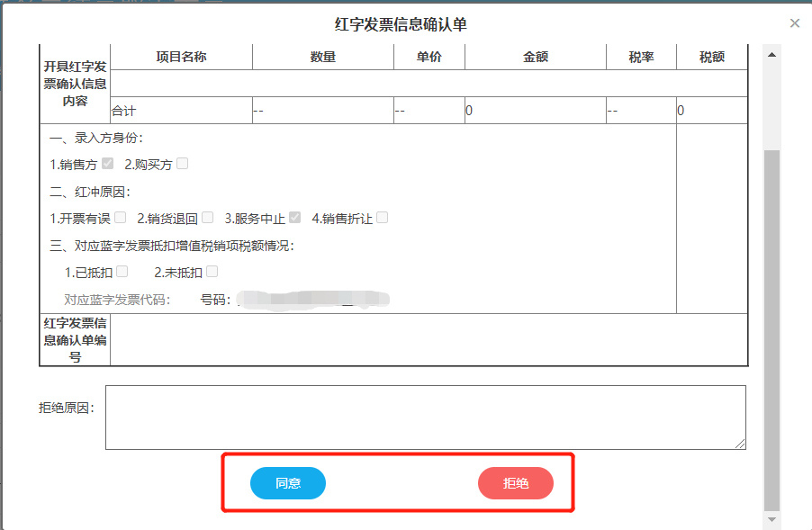Uncheck the 销售方 identity checkbox

pos(108,163)
